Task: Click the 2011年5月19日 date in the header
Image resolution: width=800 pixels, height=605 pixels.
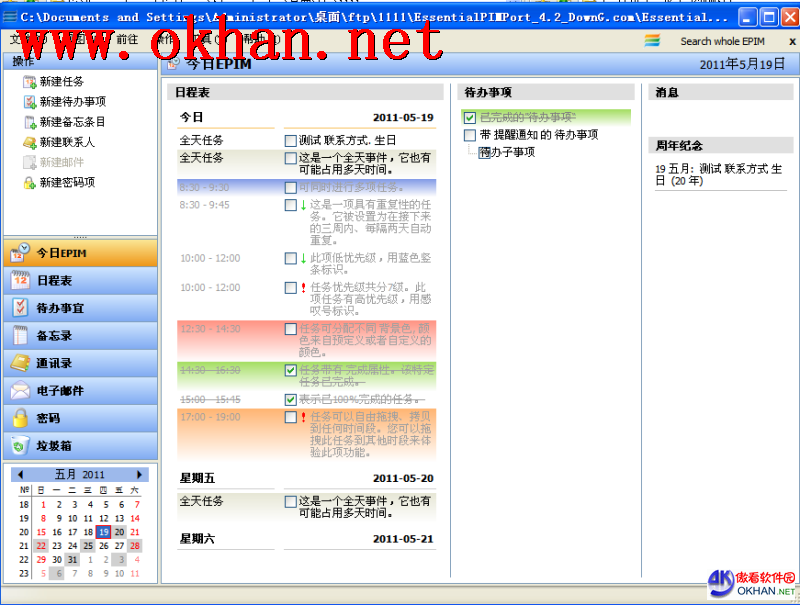Action: (742, 64)
